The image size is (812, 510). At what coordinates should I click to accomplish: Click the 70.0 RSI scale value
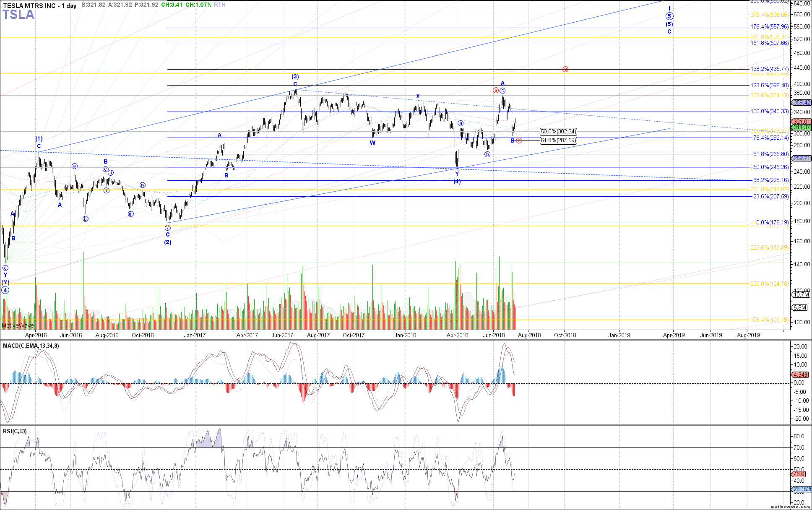(799, 448)
